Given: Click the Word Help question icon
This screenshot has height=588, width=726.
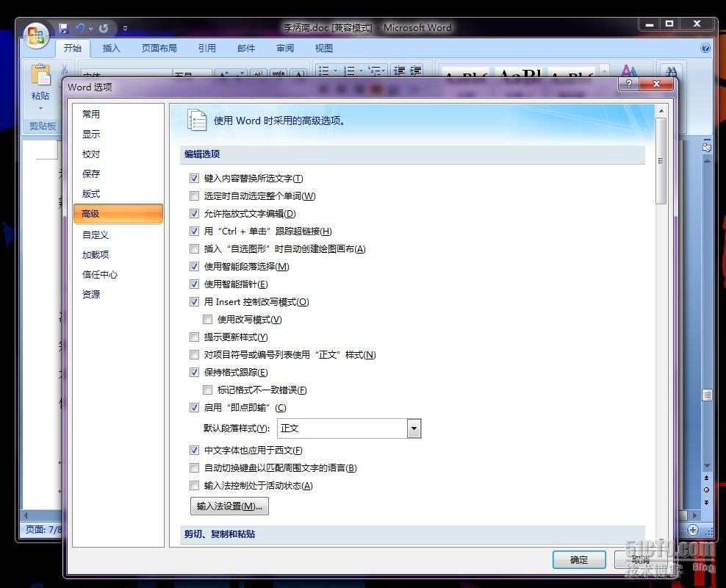Looking at the screenshot, I should click(x=705, y=49).
